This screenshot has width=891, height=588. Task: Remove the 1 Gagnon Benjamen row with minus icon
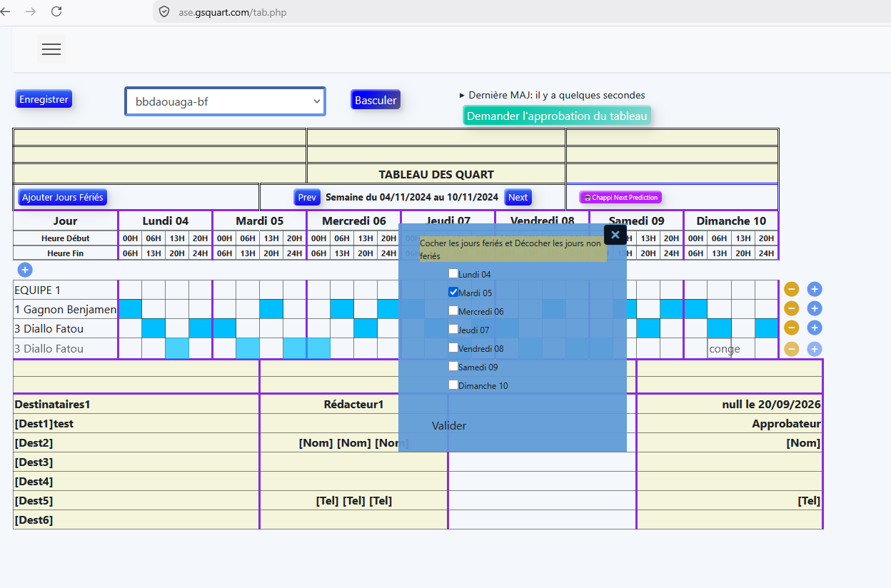(x=791, y=308)
